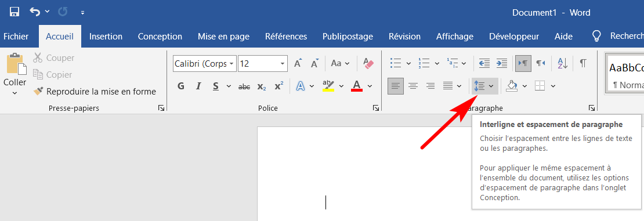Decrease paragraph indent

tap(484, 63)
